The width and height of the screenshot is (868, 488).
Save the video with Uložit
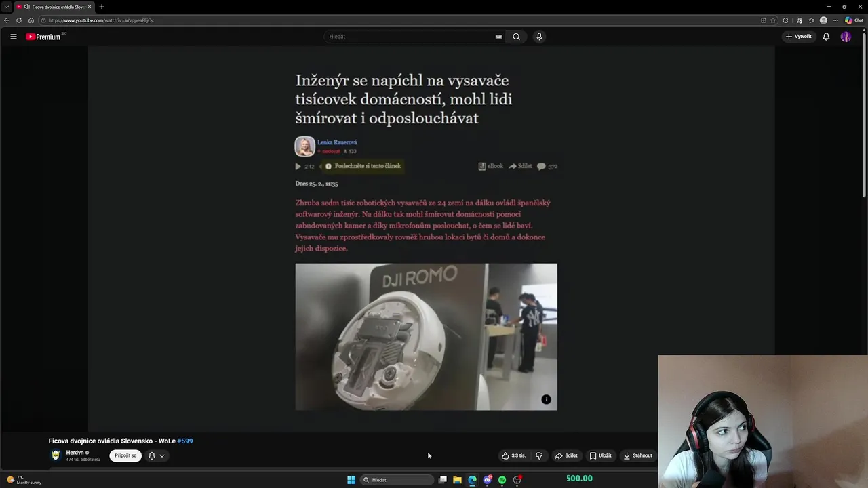(x=600, y=455)
